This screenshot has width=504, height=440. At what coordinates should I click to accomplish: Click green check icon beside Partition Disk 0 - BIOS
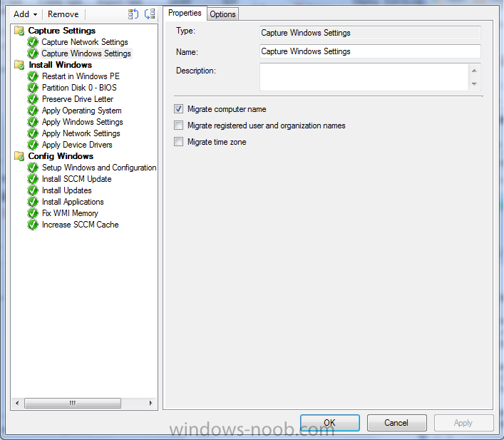click(x=32, y=88)
